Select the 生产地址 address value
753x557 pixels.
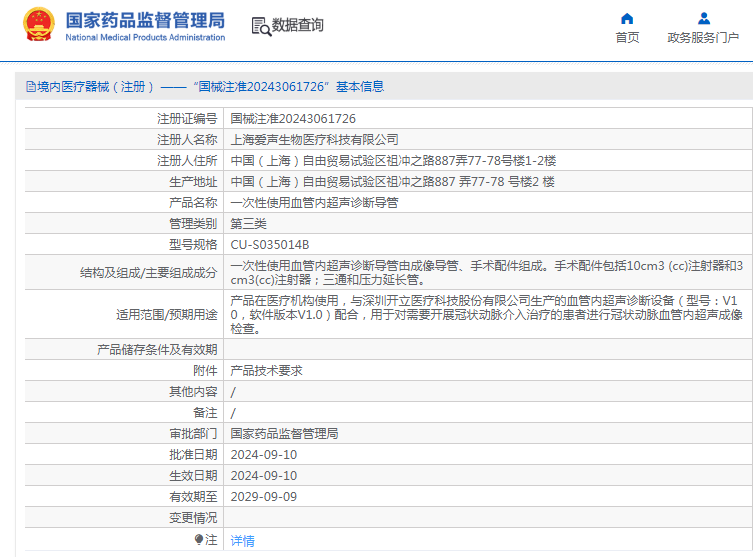point(392,182)
